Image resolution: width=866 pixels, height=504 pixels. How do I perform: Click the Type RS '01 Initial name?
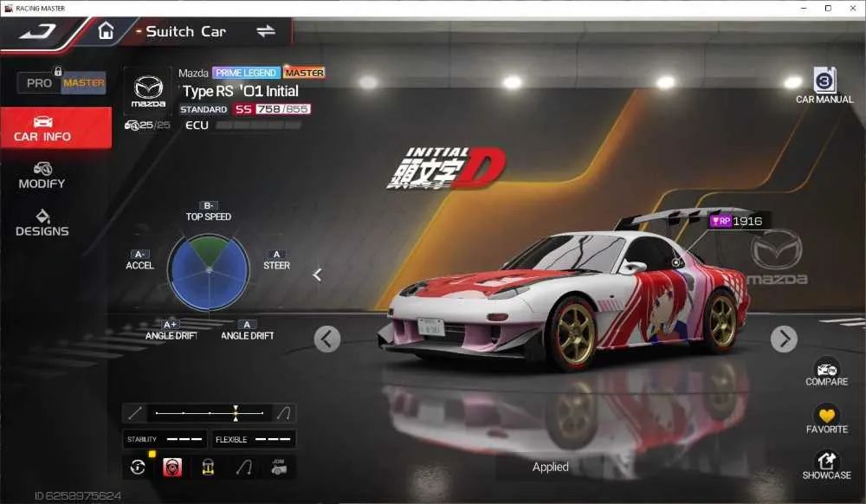point(240,91)
